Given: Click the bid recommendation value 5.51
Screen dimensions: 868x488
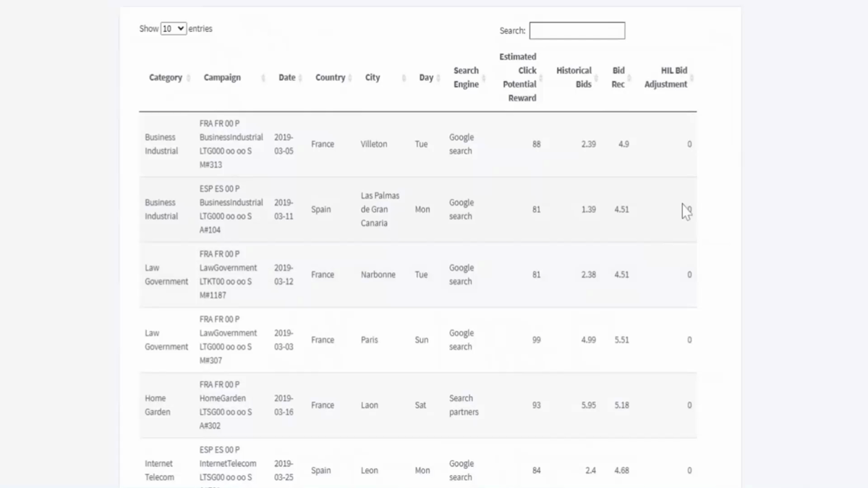Looking at the screenshot, I should 621,340.
